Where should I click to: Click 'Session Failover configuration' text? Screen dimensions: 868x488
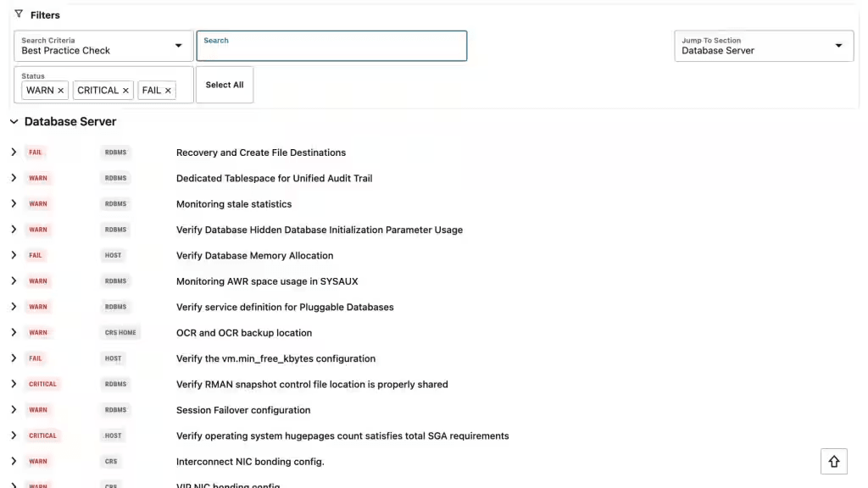click(243, 410)
